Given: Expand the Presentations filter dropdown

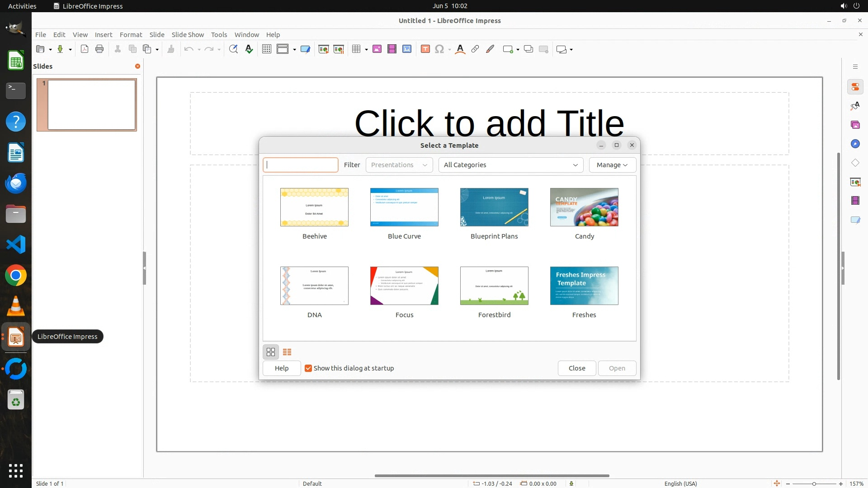Looking at the screenshot, I should (x=399, y=165).
